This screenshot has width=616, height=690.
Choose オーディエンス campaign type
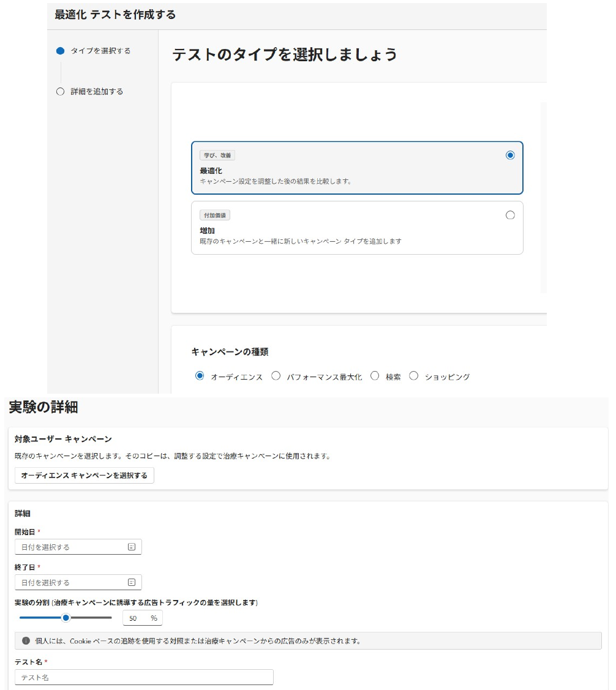pos(200,376)
